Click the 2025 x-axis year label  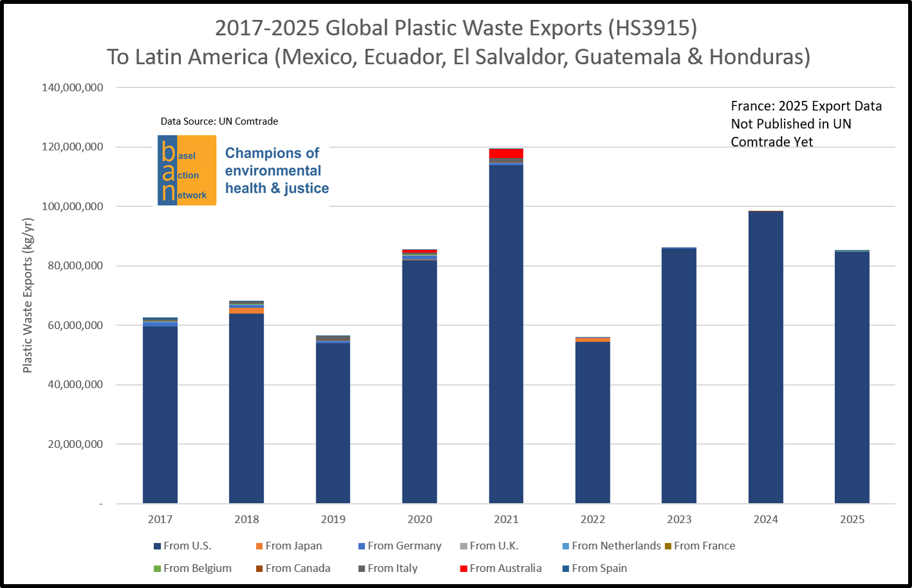coord(852,519)
